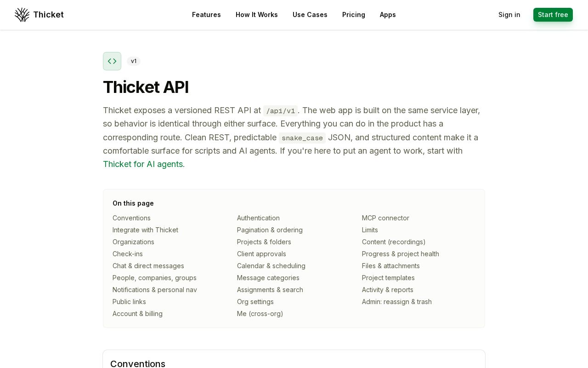Image resolution: width=588 pixels, height=368 pixels.
Task: Open the Projects & folders section
Action: tap(264, 242)
